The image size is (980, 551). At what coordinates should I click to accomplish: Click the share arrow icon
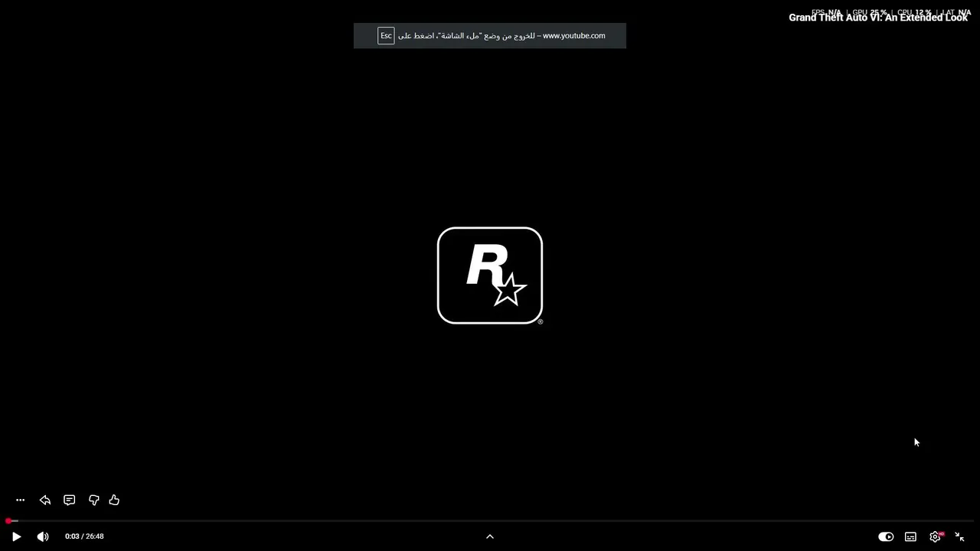(x=45, y=500)
